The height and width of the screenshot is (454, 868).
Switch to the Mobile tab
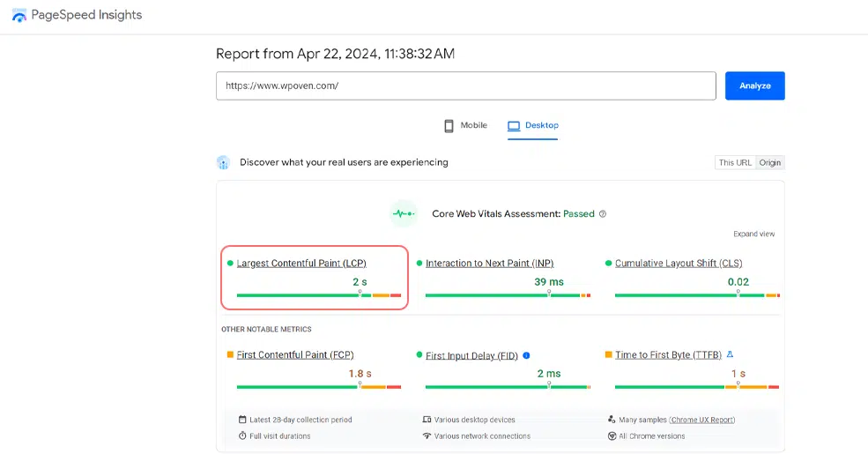coord(465,126)
